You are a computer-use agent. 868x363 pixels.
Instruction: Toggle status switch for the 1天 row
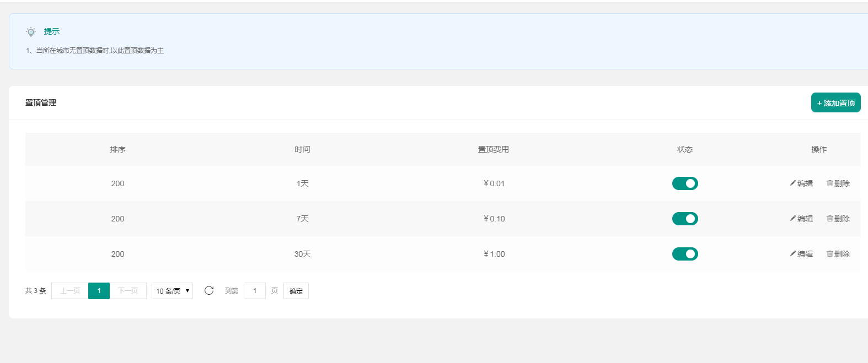click(x=685, y=183)
